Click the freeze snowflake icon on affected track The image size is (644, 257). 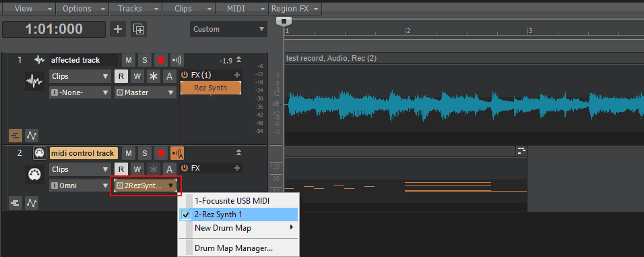click(x=153, y=76)
